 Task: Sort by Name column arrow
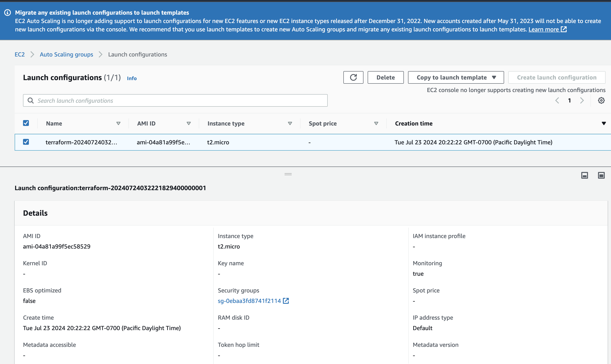click(x=118, y=123)
